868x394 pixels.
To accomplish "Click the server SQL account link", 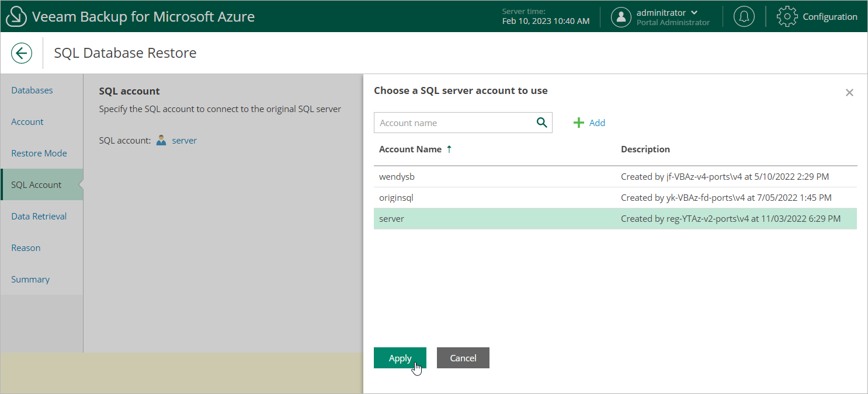I will pos(184,141).
